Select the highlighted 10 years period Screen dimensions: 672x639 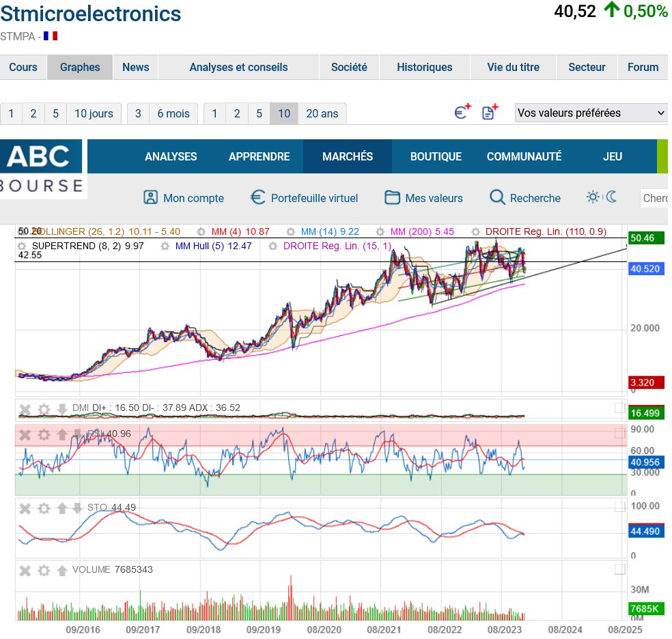[x=283, y=113]
